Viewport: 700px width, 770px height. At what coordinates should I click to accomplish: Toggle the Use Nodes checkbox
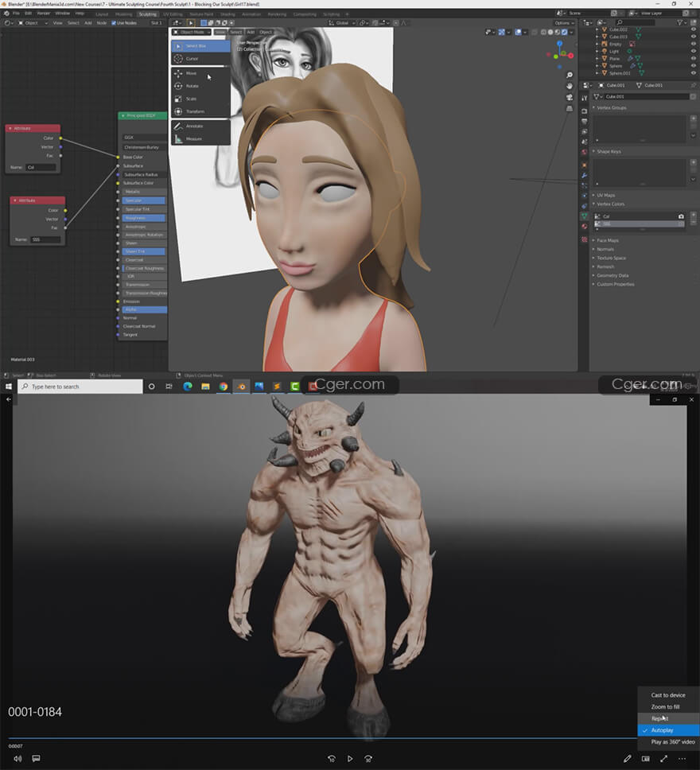click(114, 23)
